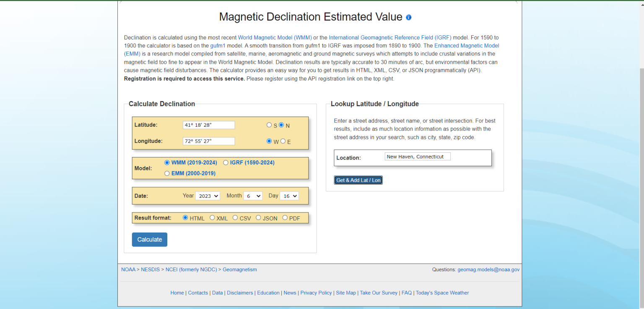
Task: Open the Year dropdown
Action: [x=208, y=196]
